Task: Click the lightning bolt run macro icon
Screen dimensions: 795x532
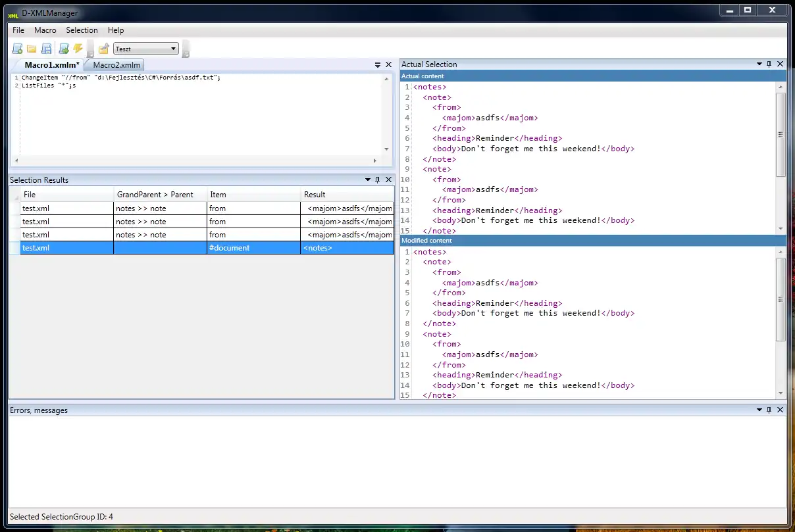Action: [x=78, y=49]
